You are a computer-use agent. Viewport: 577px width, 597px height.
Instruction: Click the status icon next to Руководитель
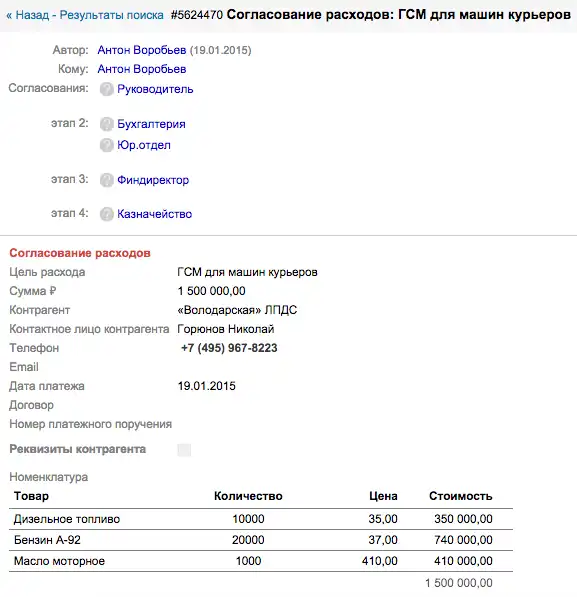pyautogui.click(x=107, y=89)
